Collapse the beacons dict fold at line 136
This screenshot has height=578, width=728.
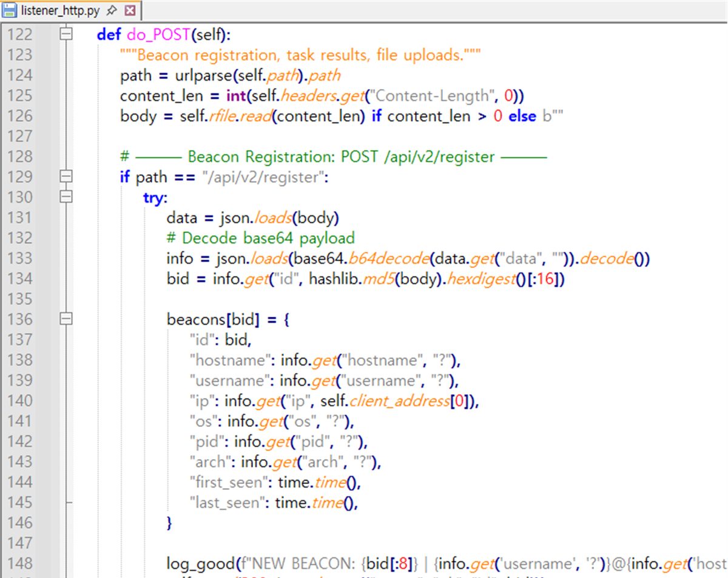[x=67, y=319]
